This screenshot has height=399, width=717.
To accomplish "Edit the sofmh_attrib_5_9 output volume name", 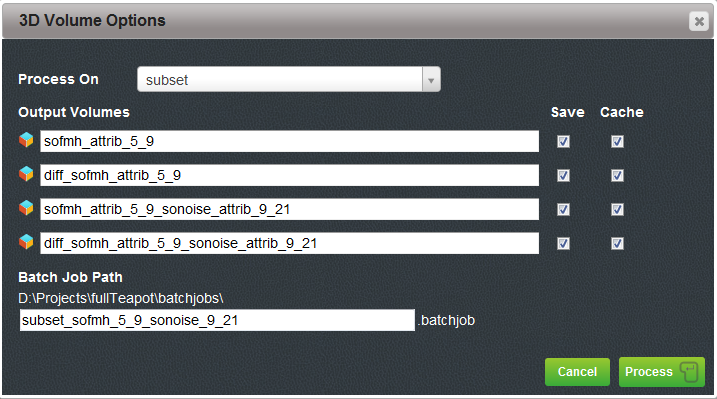I will coord(289,141).
